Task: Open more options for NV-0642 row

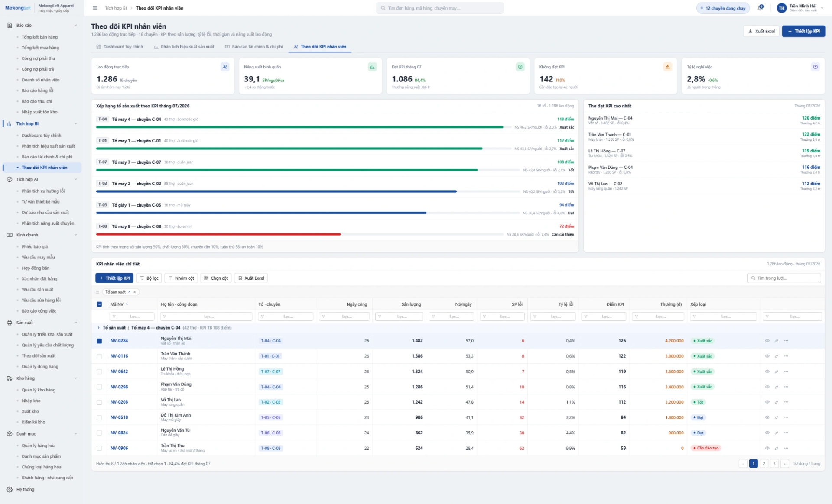Action: [786, 372]
